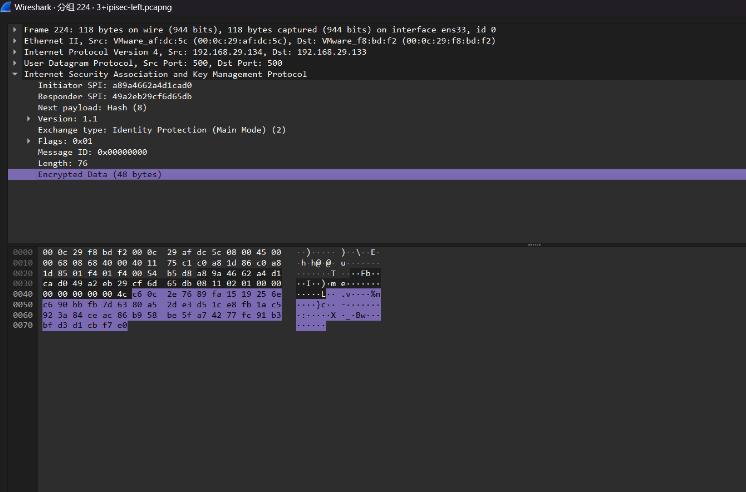
Task: Click the Frame 224 summary text
Action: pos(260,30)
